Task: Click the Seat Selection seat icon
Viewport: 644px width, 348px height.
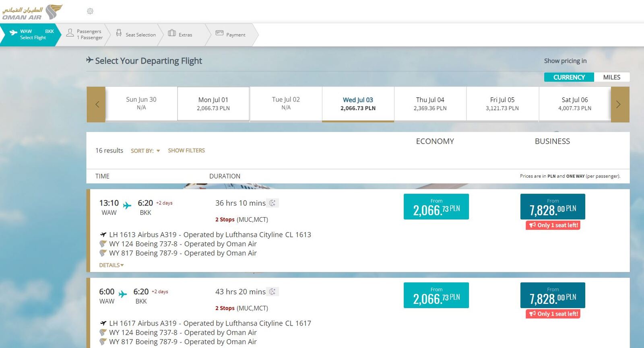Action: (119, 33)
